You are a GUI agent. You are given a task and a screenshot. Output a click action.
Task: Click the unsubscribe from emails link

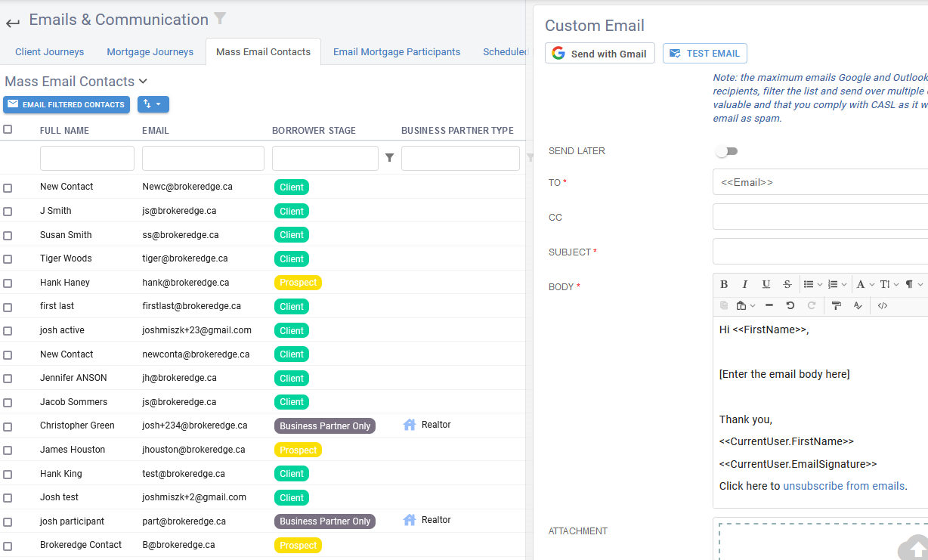[843, 486]
